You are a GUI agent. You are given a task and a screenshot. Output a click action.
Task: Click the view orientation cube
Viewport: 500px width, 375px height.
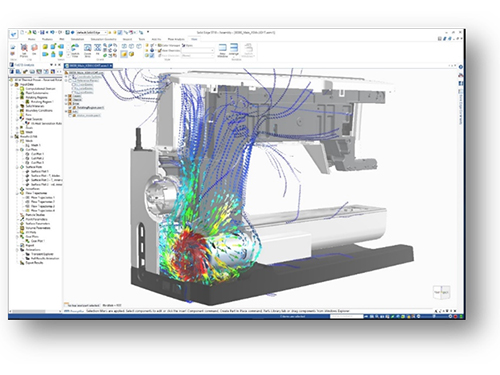click(x=441, y=292)
